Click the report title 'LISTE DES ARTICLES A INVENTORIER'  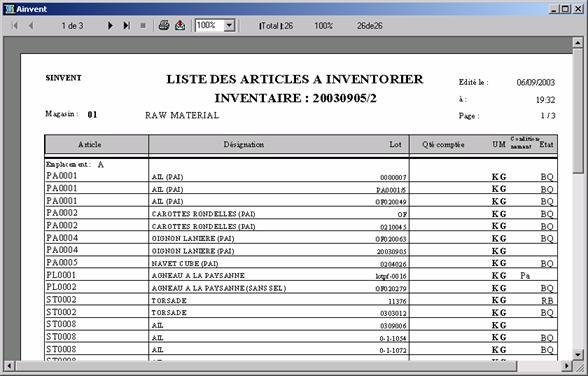point(295,79)
